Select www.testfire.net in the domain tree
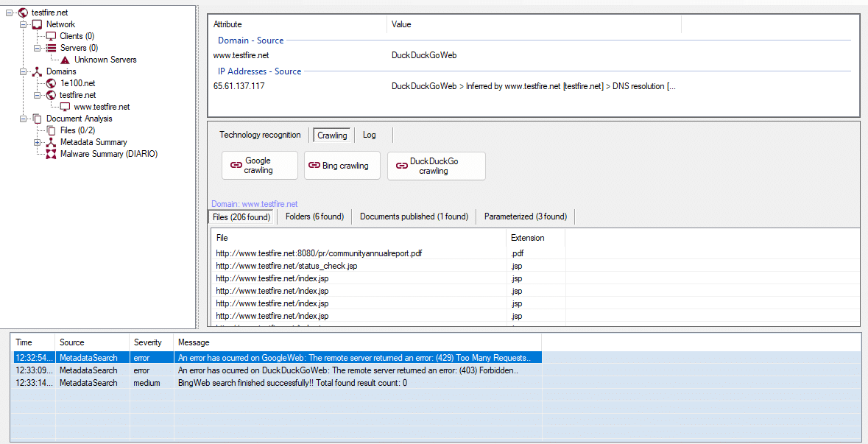 [102, 107]
